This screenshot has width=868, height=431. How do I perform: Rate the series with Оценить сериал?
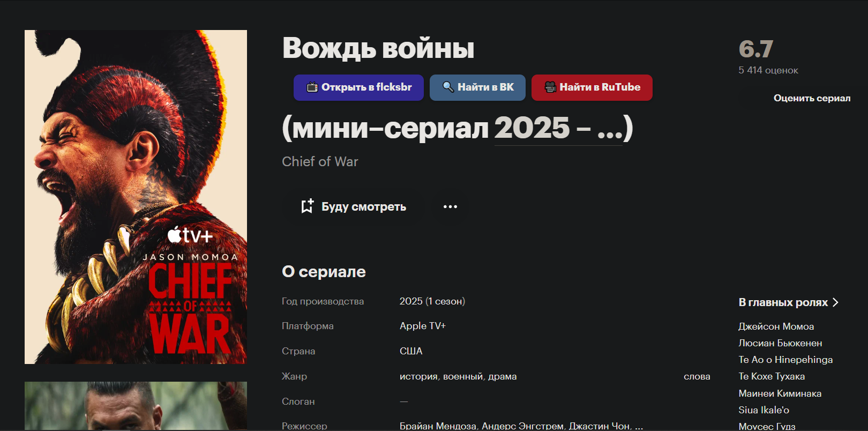point(812,98)
